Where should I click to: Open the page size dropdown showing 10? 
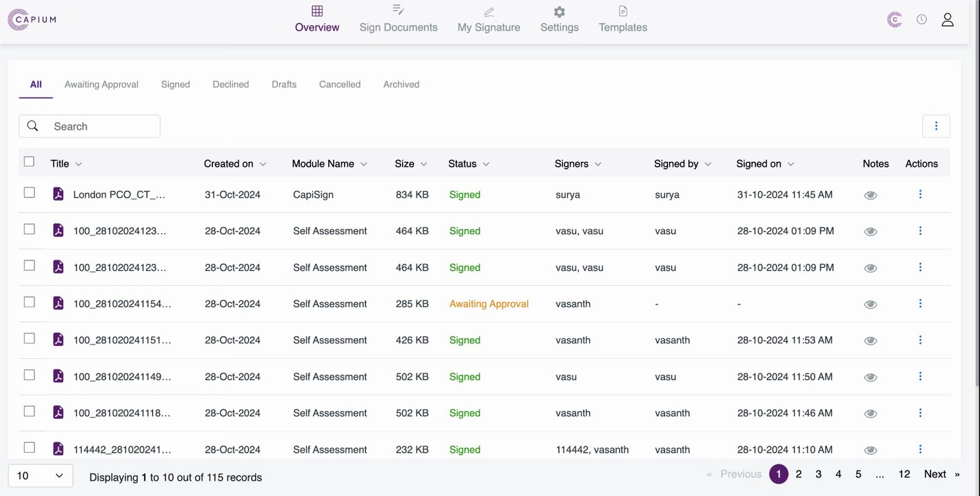[x=40, y=476]
